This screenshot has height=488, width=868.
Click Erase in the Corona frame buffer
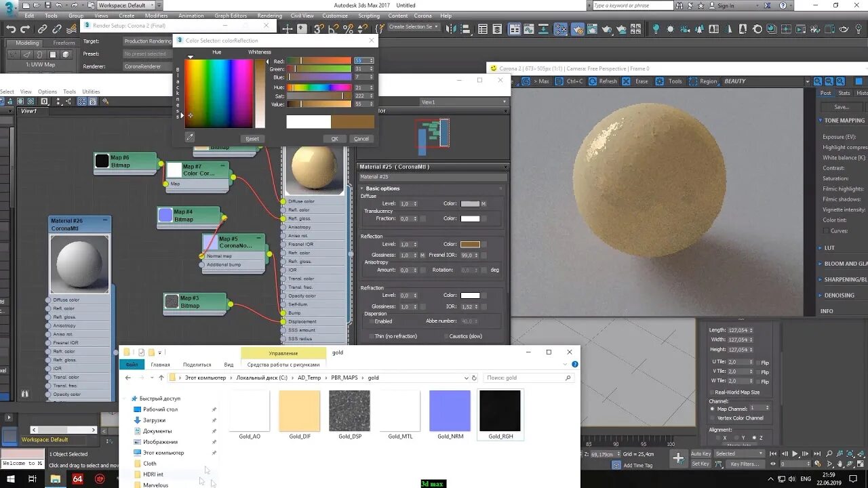637,81
